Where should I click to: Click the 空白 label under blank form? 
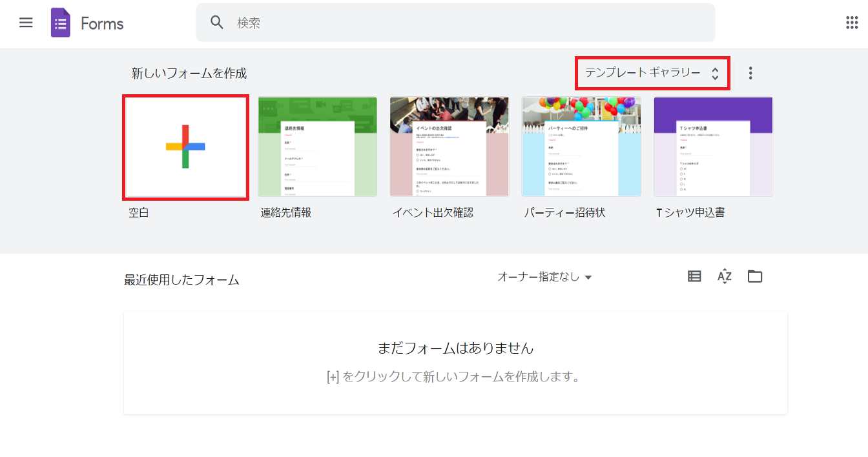(139, 212)
